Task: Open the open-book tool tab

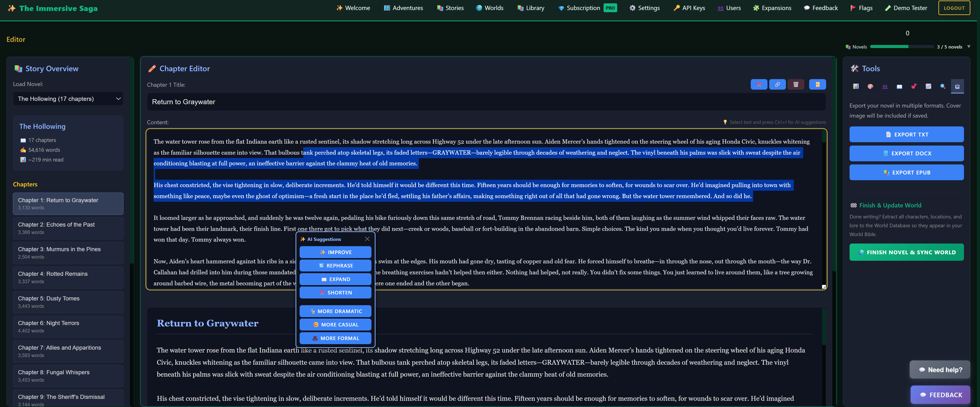Action: (x=899, y=87)
